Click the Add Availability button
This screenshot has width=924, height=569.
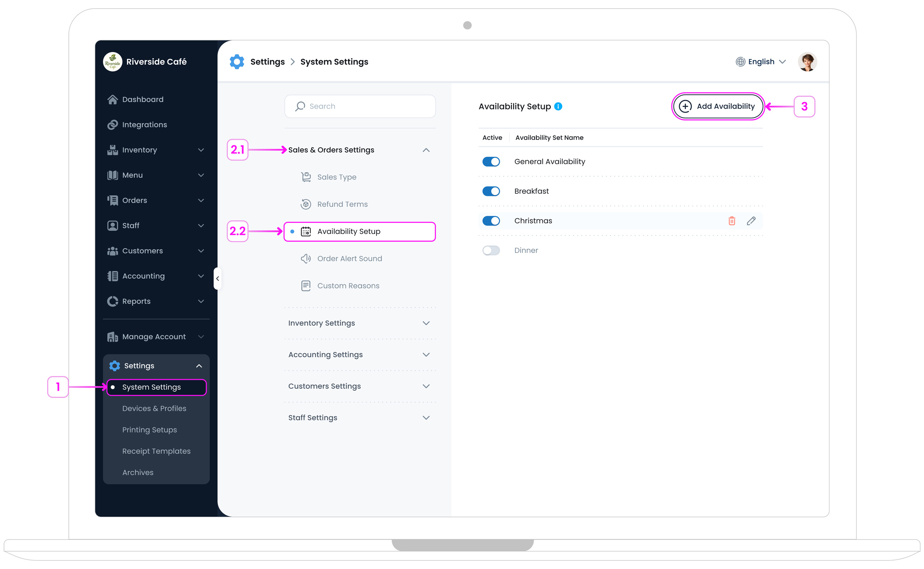(x=717, y=106)
